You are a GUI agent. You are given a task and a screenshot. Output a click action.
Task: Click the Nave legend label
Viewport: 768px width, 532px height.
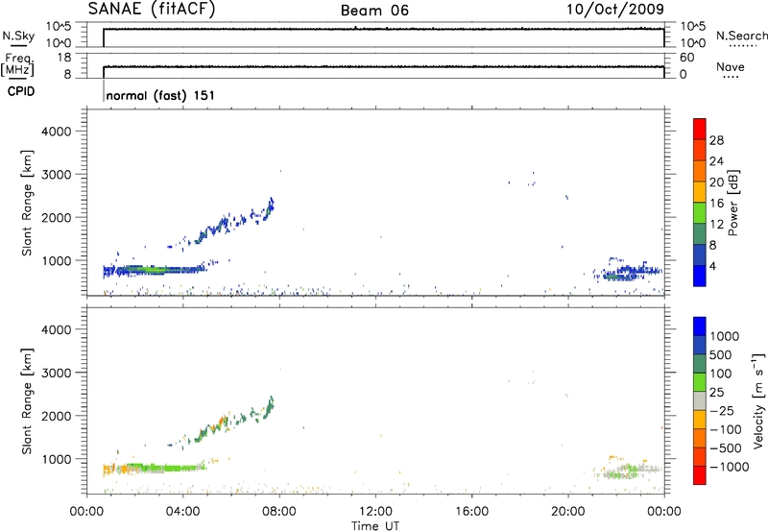pyautogui.click(x=731, y=67)
